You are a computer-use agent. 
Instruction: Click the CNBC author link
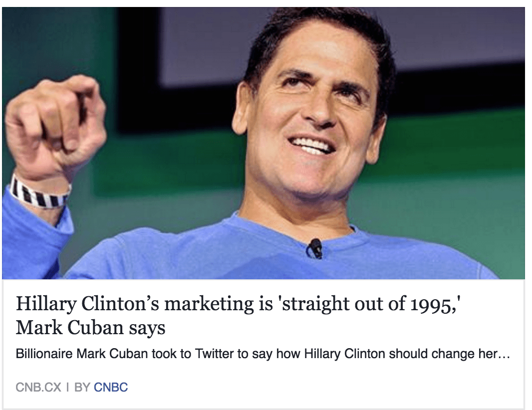111,387
